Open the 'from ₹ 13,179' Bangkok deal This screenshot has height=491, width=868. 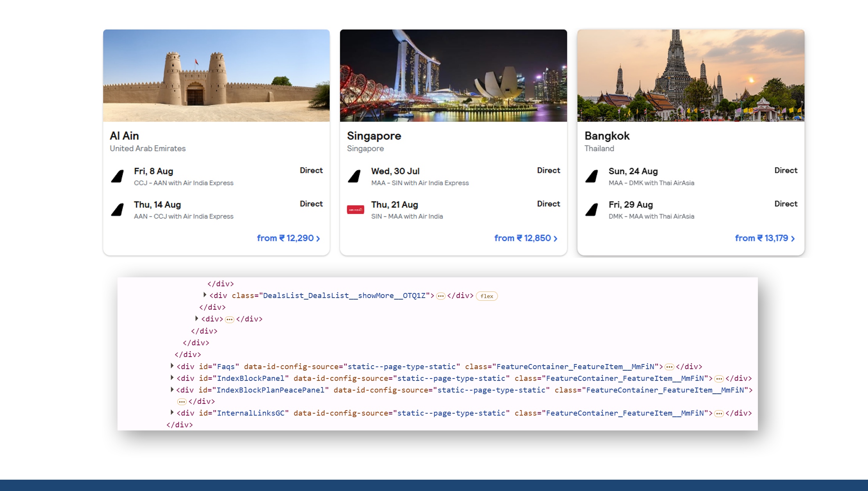pos(761,238)
